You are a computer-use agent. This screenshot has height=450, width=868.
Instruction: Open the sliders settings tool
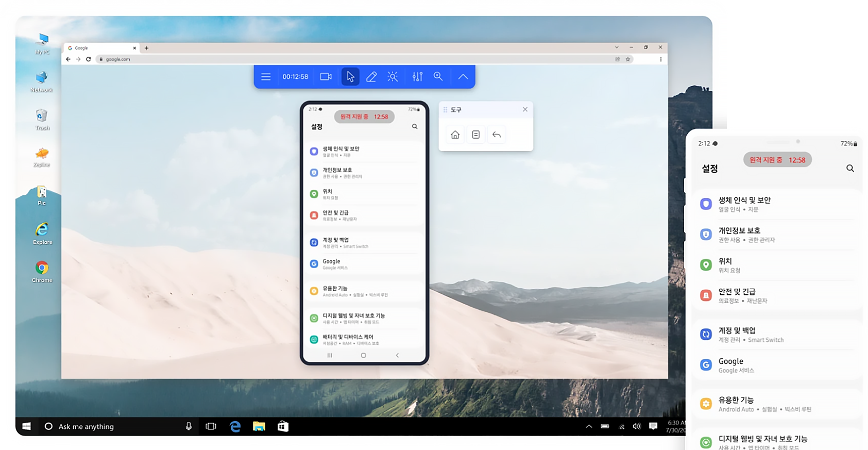point(417,77)
